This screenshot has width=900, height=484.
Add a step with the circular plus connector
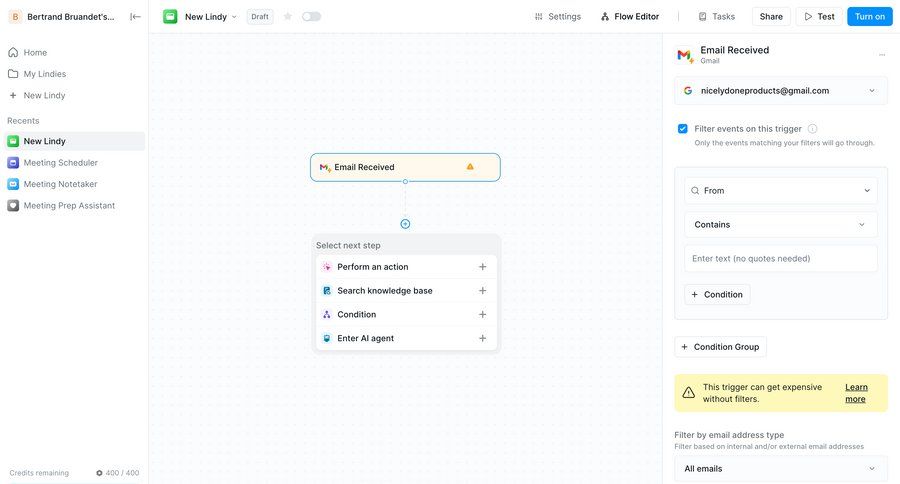405,224
